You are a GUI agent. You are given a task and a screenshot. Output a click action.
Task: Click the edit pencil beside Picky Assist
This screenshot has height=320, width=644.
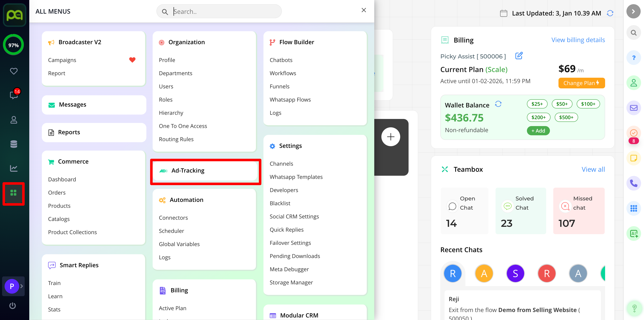519,55
